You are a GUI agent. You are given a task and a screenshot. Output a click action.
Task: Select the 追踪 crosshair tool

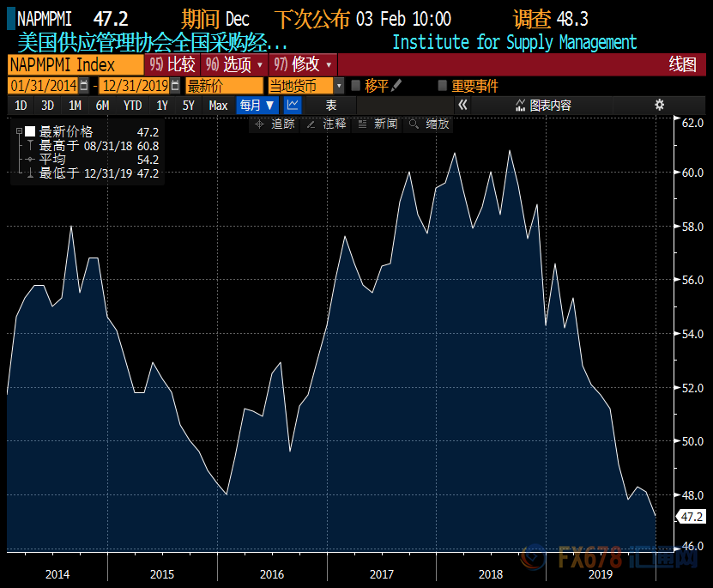(x=275, y=124)
